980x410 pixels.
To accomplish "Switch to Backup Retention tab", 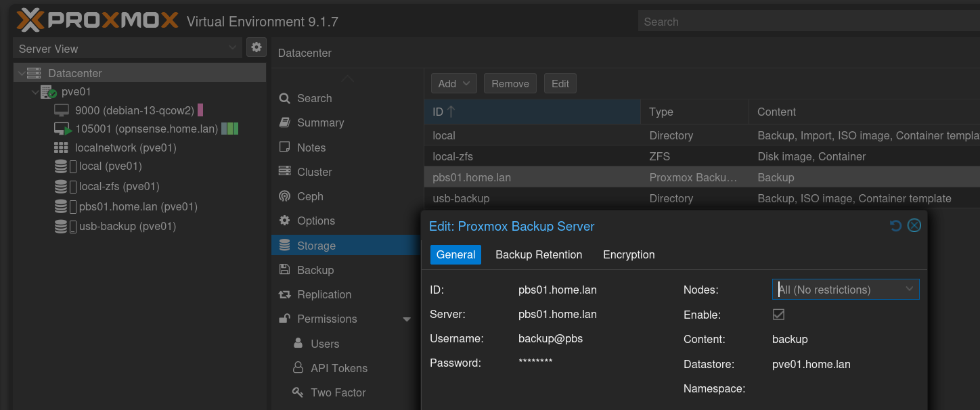I will (x=538, y=255).
